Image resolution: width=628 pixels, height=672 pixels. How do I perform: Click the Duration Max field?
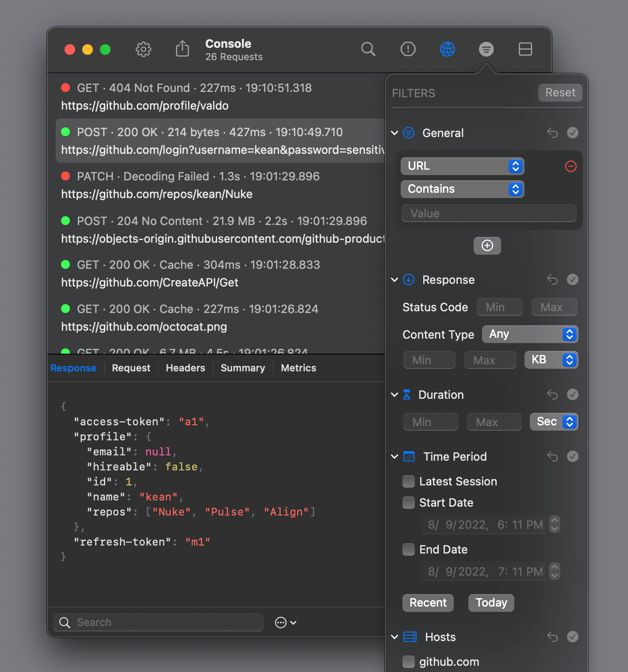[x=494, y=422]
